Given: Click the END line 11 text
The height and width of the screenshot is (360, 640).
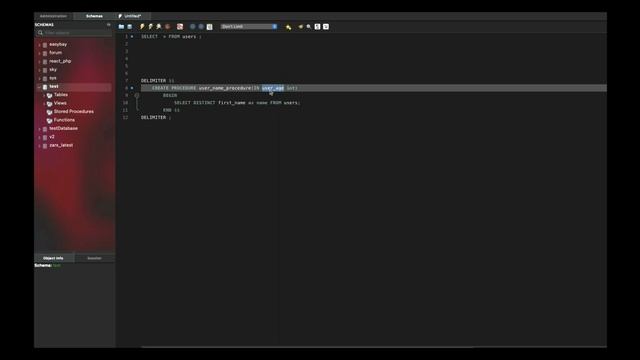Looking at the screenshot, I should click(x=171, y=110).
